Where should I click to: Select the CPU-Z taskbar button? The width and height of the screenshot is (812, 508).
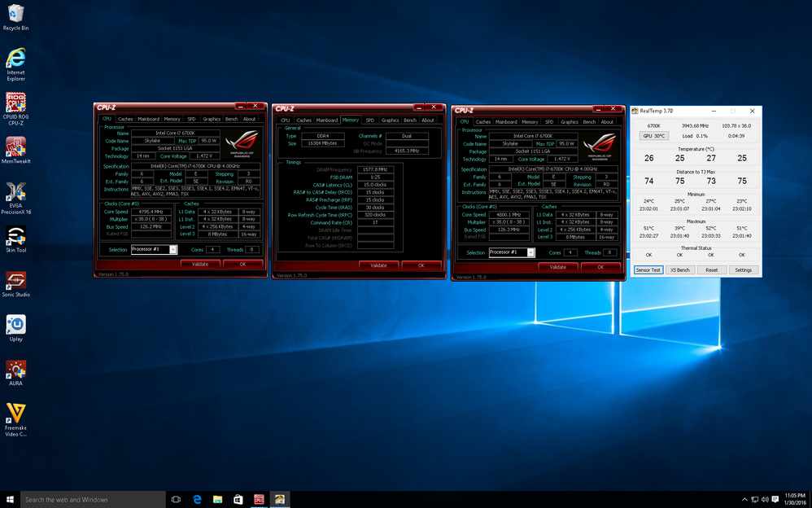click(x=259, y=499)
